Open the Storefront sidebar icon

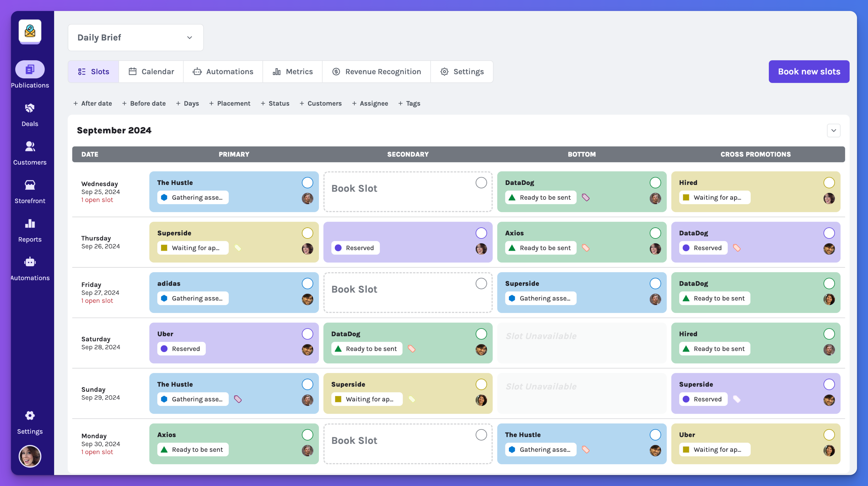tap(30, 185)
